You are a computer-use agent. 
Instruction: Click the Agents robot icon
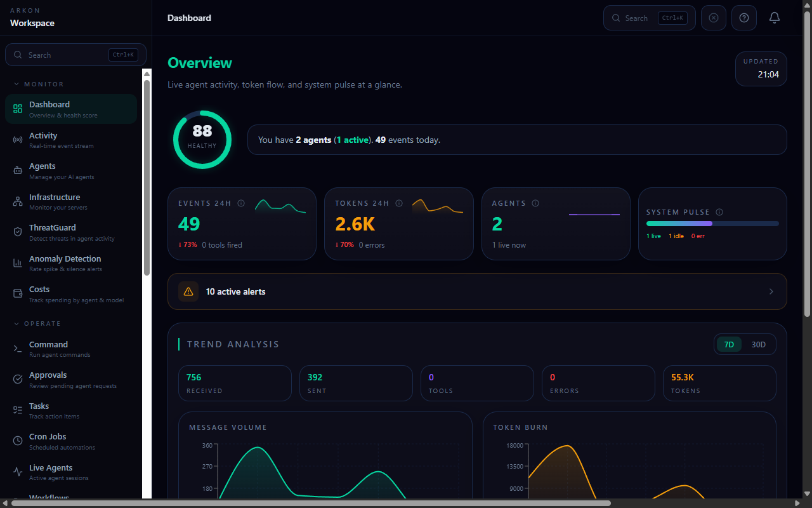pyautogui.click(x=18, y=170)
